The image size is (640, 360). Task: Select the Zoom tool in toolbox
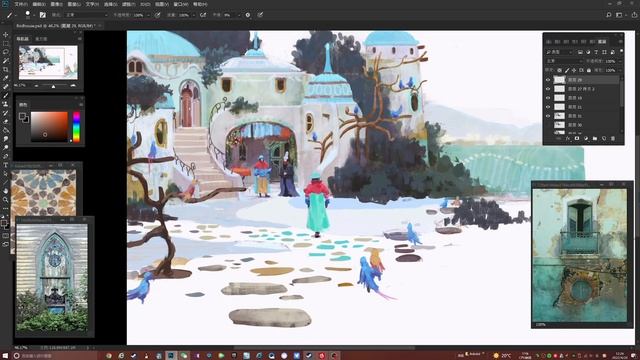(x=6, y=200)
